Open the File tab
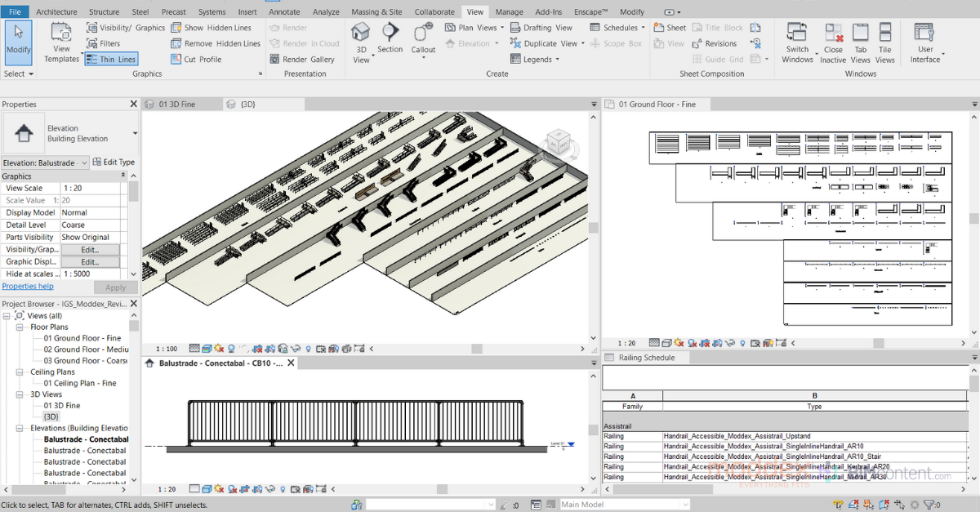 pyautogui.click(x=16, y=11)
